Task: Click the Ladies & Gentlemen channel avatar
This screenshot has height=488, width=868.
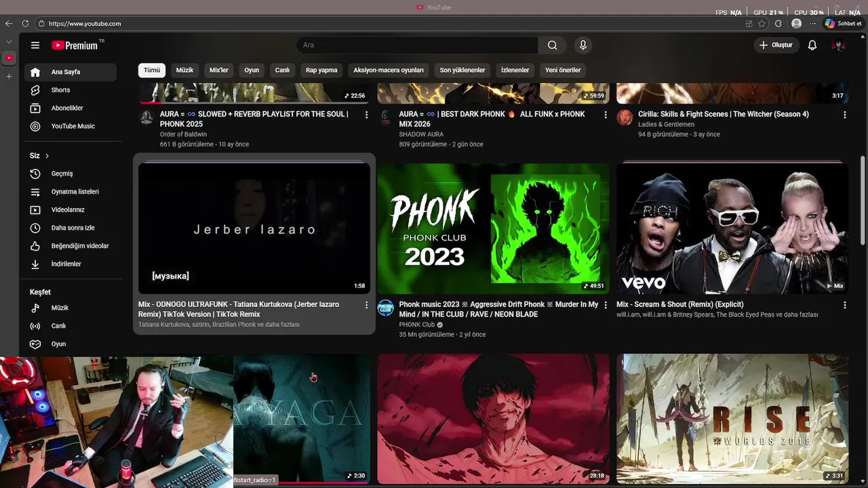Action: (625, 117)
